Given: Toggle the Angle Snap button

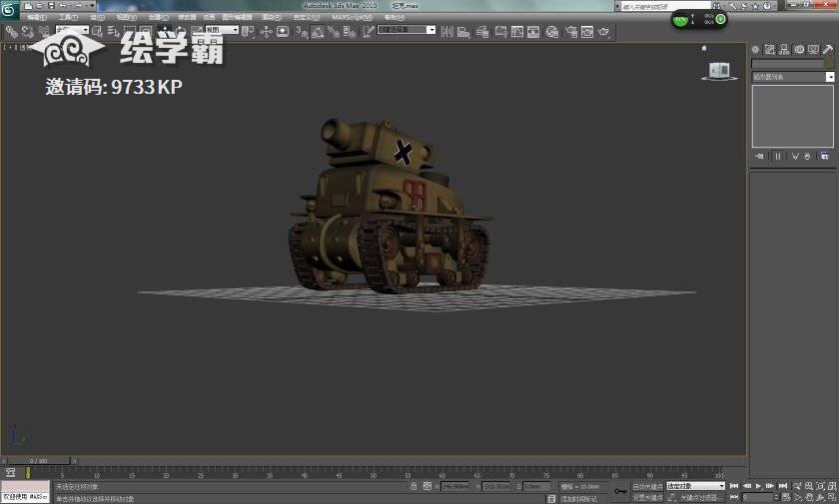Looking at the screenshot, I should [318, 32].
